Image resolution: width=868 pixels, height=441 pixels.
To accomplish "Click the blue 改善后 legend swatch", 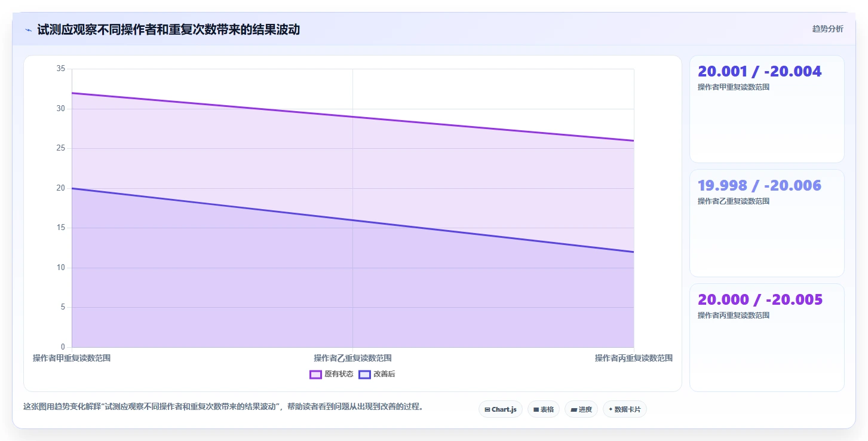I will click(x=364, y=375).
